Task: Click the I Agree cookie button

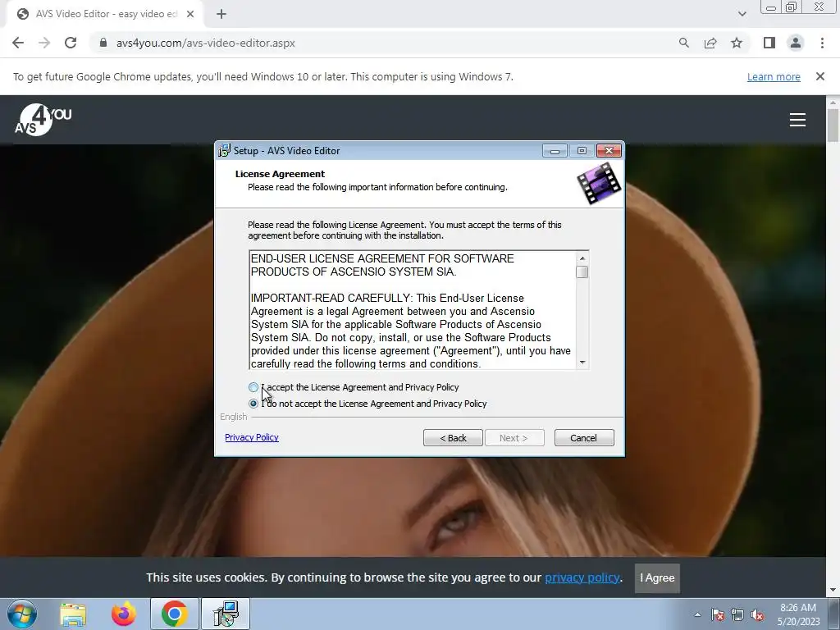Action: [x=657, y=578]
